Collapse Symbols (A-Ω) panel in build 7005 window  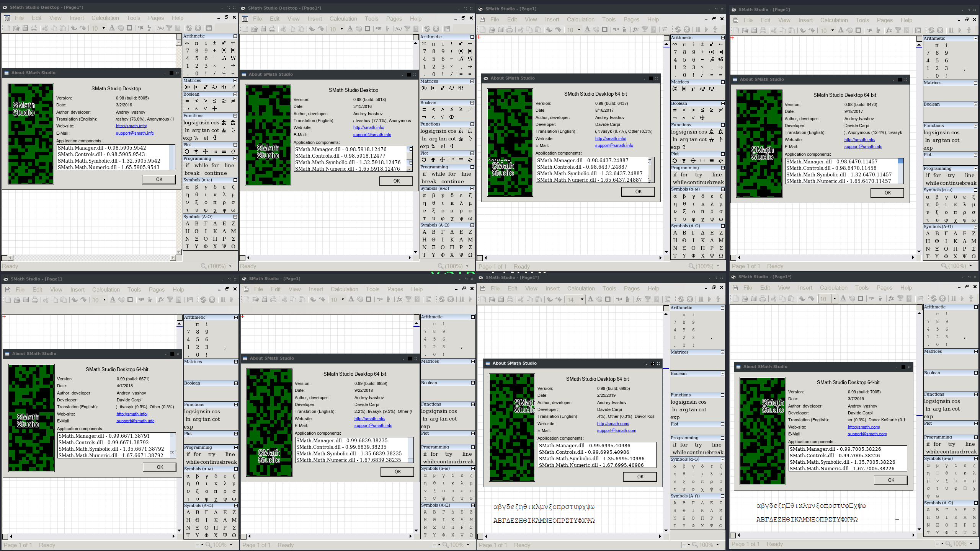tap(976, 503)
